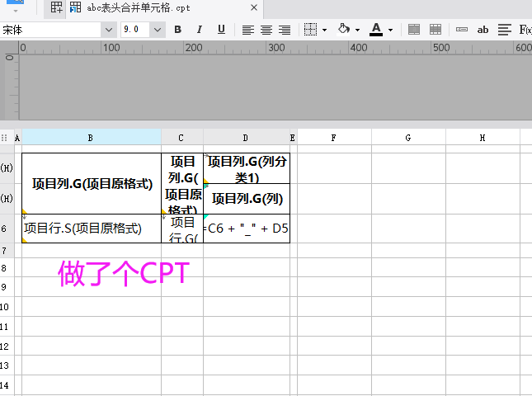532x396 pixels.
Task: Select cell 项目列.G(项目原格式) in column B
Action: [x=92, y=184]
